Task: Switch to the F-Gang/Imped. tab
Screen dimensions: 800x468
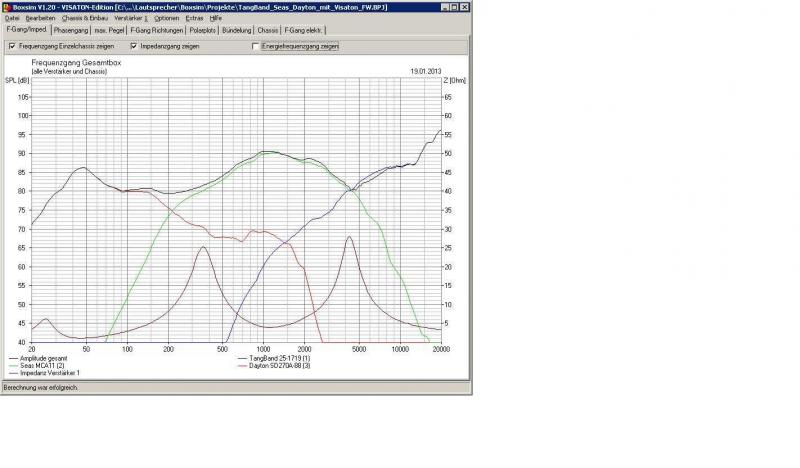Action: (27, 30)
